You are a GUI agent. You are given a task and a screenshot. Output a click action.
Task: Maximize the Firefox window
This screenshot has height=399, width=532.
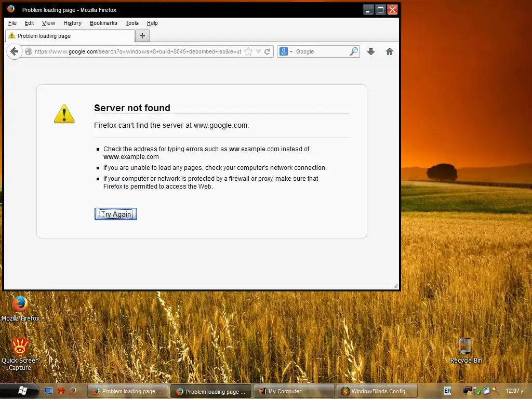pyautogui.click(x=380, y=9)
